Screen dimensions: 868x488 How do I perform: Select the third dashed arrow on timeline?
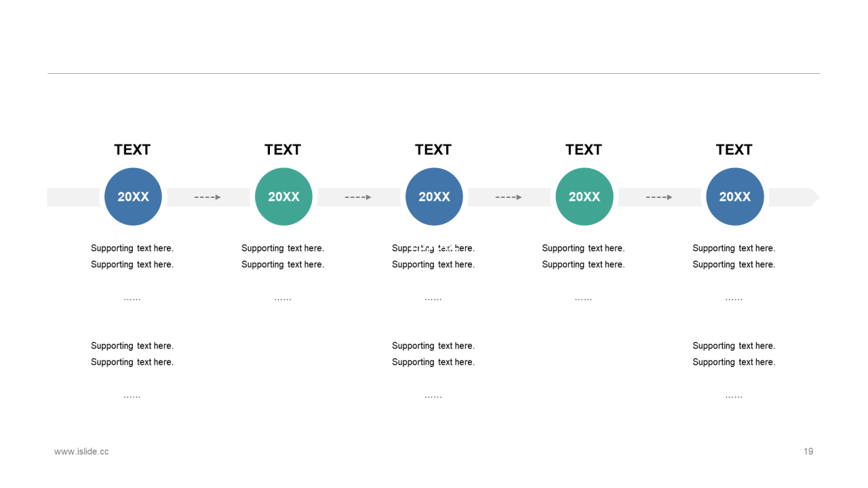coord(509,197)
